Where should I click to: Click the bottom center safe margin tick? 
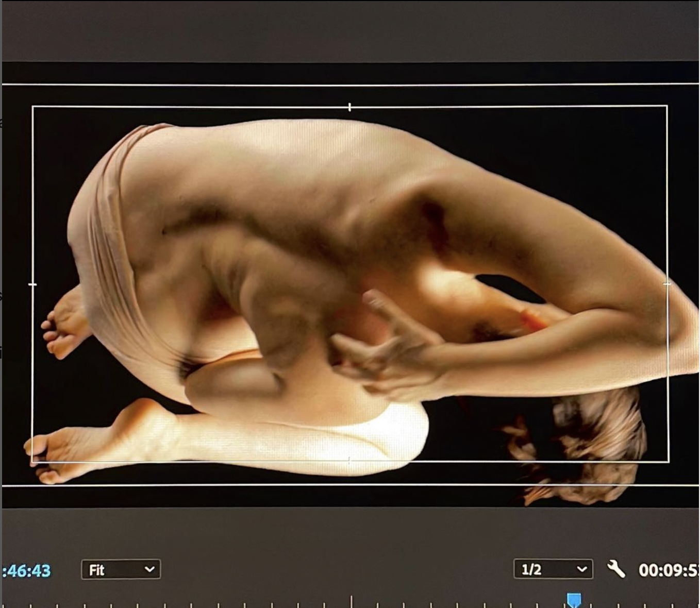[349, 460]
